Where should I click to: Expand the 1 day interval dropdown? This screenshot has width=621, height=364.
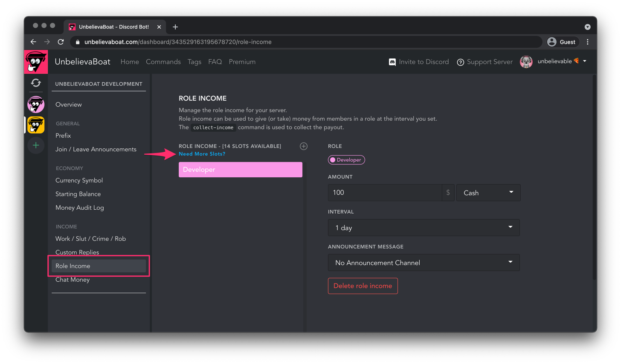423,228
